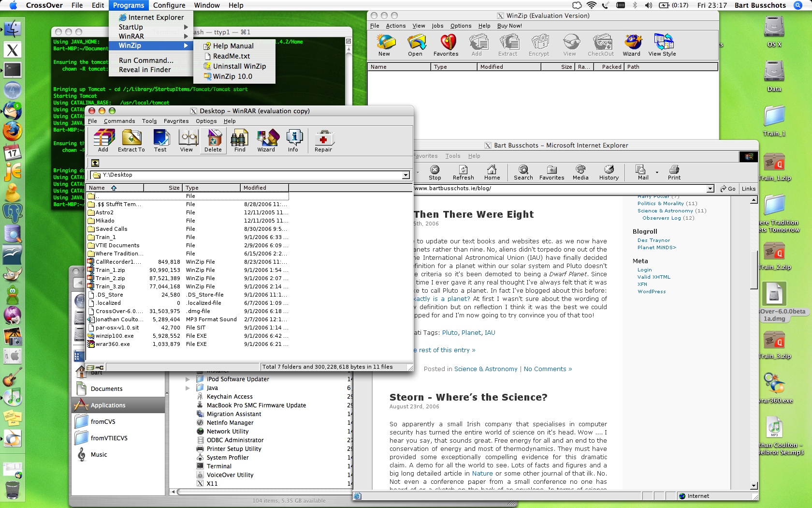The image size is (812, 508).
Task: Click the Nature link in Steorn post
Action: 482,474
